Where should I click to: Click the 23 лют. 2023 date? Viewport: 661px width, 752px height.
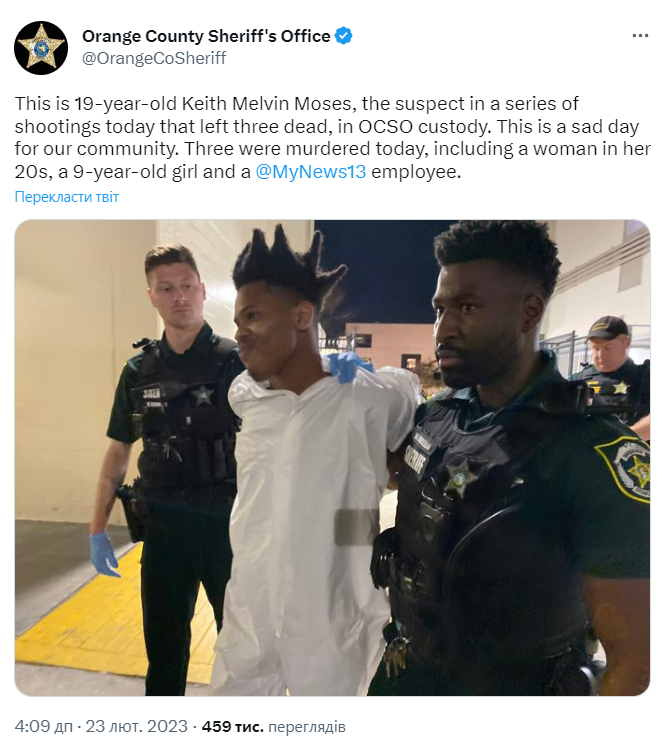point(137,727)
